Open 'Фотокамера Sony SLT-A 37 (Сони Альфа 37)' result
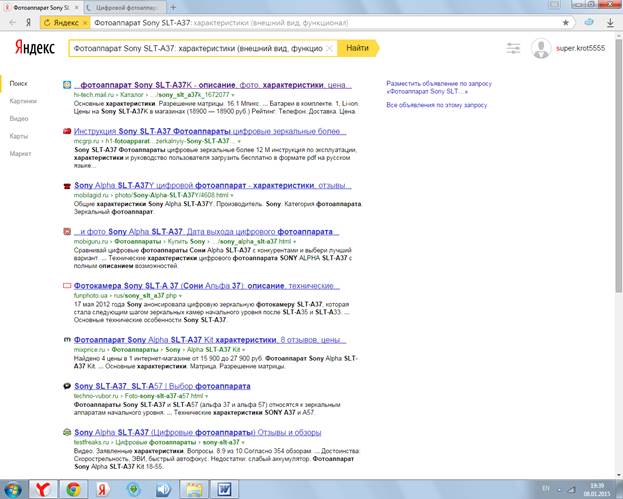 [x=207, y=285]
